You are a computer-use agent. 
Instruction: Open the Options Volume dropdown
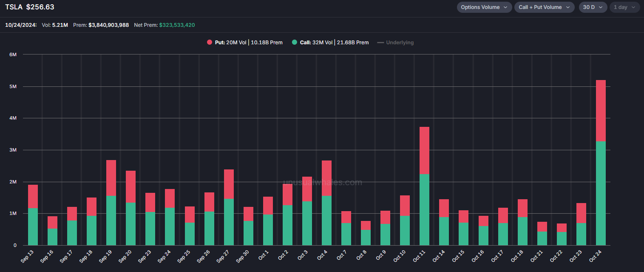click(484, 7)
